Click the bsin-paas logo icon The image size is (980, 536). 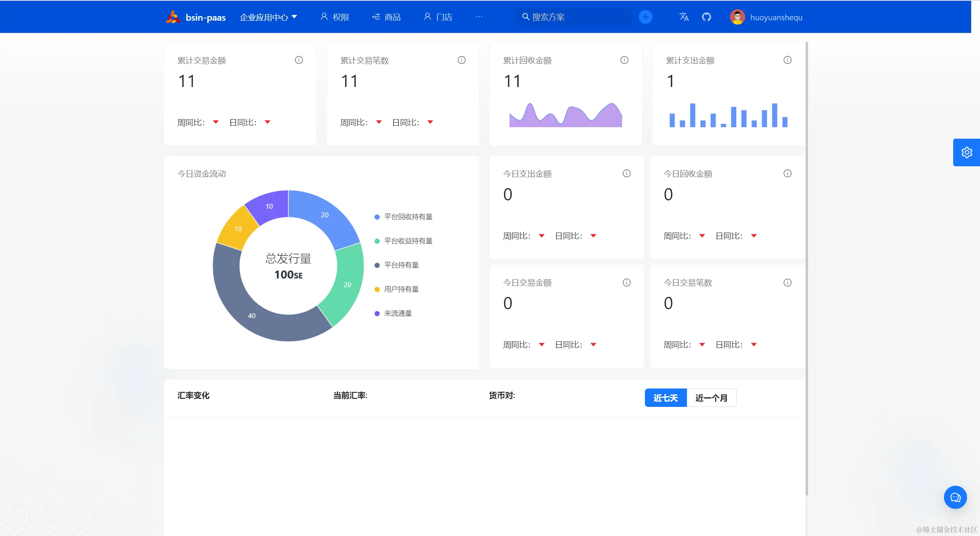173,17
